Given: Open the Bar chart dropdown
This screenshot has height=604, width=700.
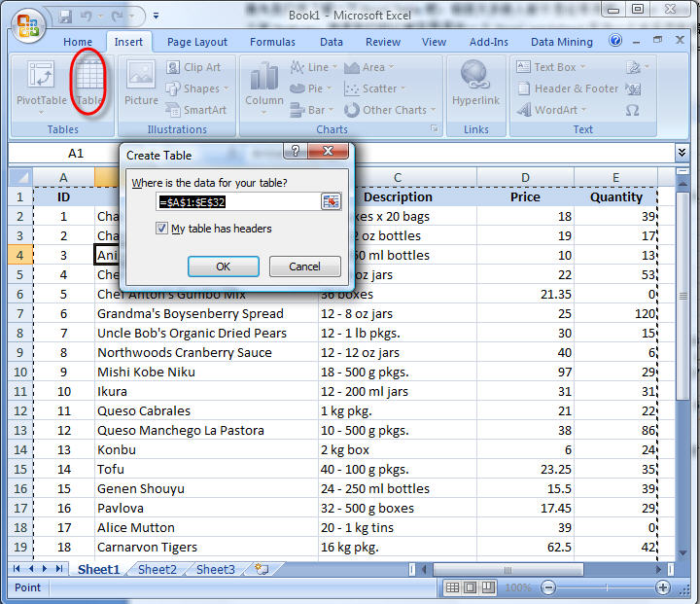Looking at the screenshot, I should 312,110.
